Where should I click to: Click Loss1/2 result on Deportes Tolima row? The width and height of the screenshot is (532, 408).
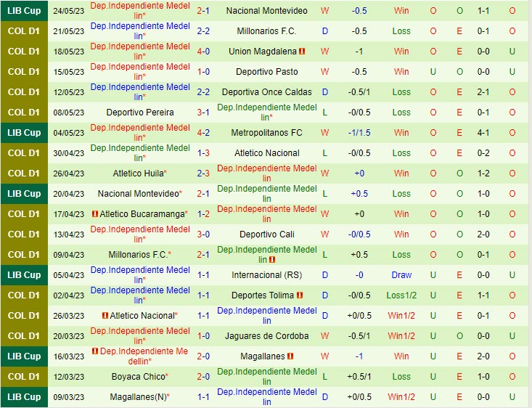(x=401, y=295)
